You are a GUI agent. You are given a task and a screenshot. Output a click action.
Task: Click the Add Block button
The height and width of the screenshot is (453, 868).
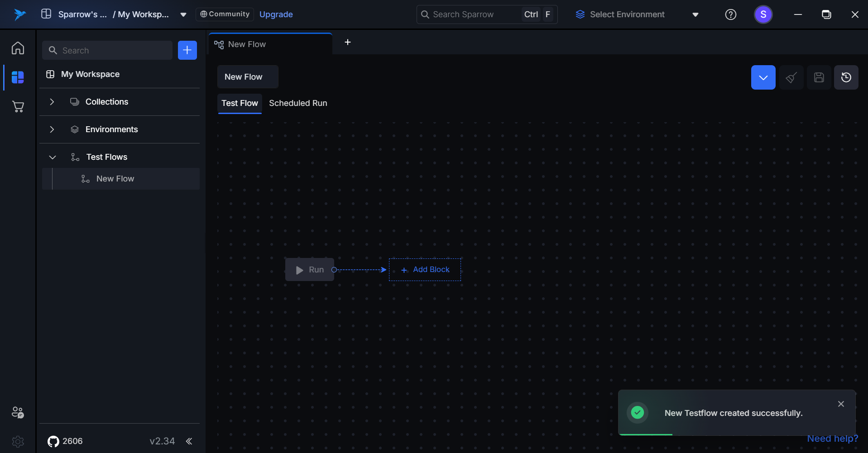pyautogui.click(x=425, y=270)
